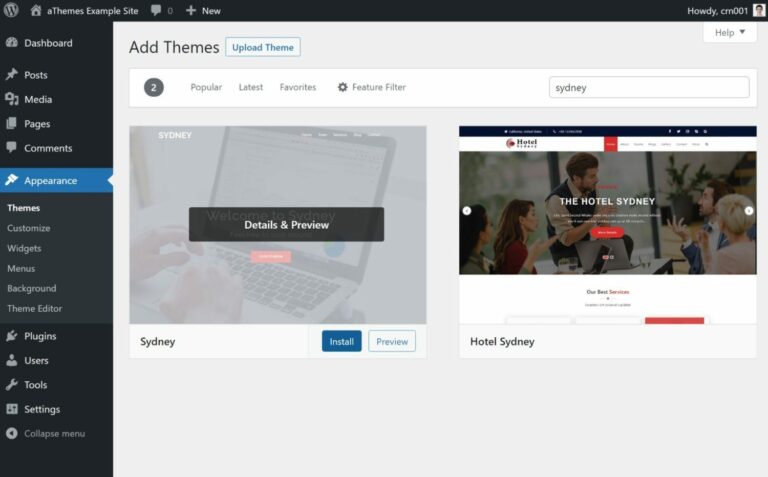The image size is (768, 477).
Task: Switch to the Latest themes tab
Action: point(251,87)
